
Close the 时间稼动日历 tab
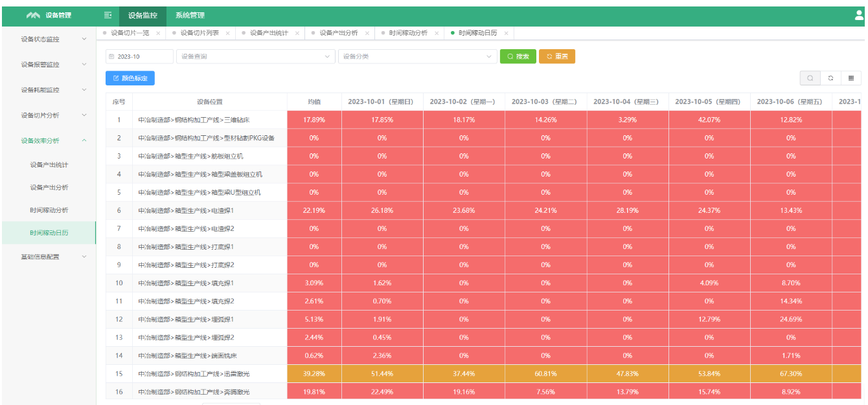(506, 33)
